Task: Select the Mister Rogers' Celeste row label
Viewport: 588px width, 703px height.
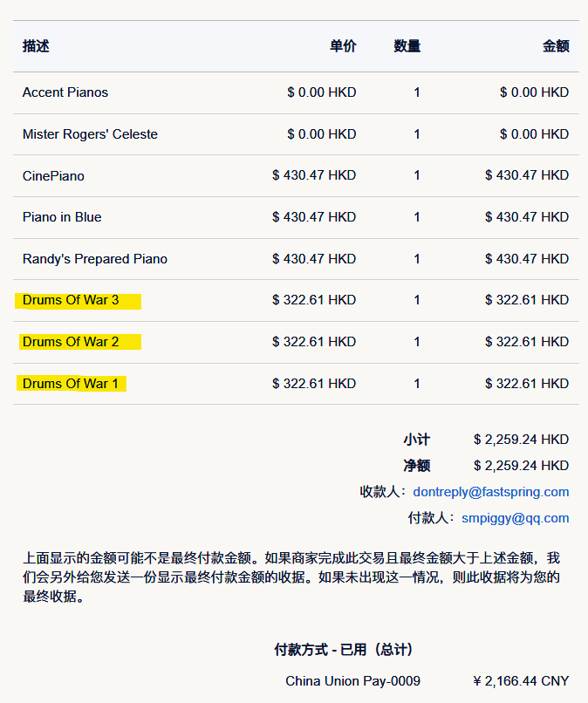Action: (x=90, y=134)
